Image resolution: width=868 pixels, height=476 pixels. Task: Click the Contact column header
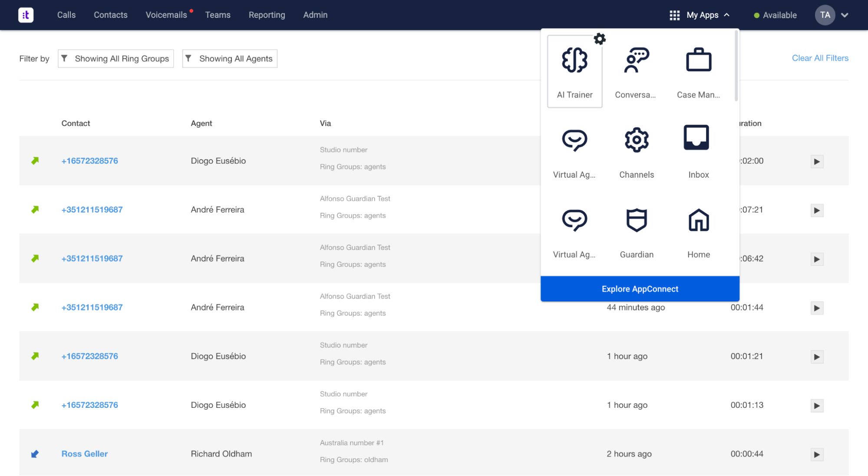[76, 123]
